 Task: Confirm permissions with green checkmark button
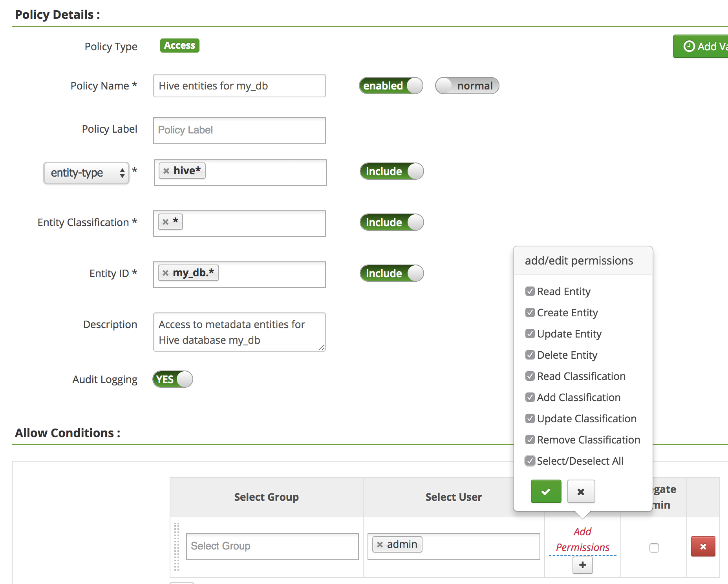click(x=546, y=491)
